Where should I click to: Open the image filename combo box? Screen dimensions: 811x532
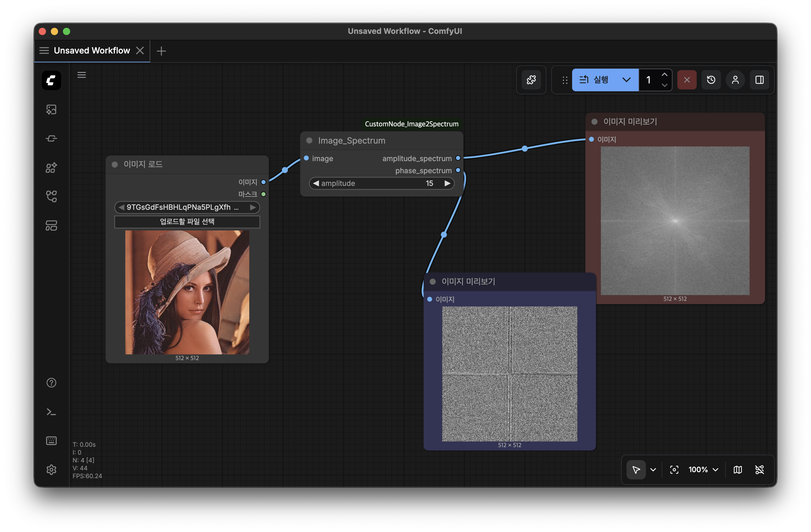click(x=187, y=207)
